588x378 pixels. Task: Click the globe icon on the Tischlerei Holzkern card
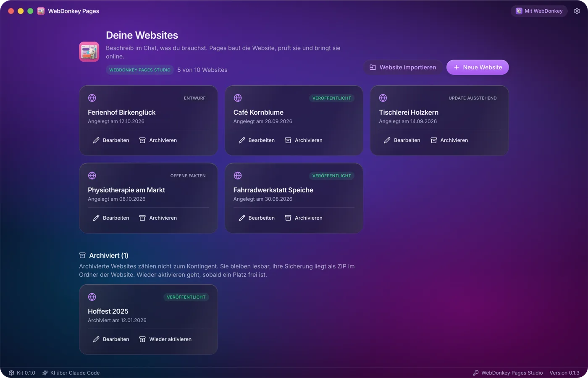(383, 98)
